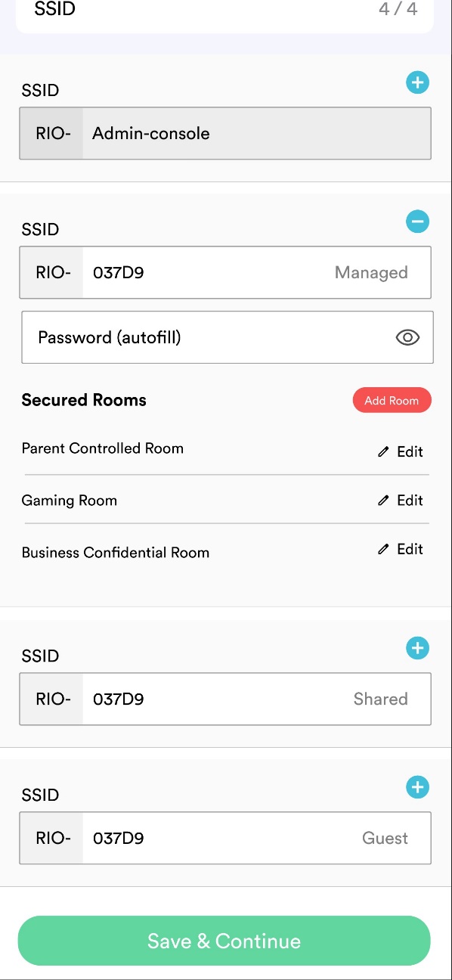The width and height of the screenshot is (452, 980).
Task: Expand the Guest SSID section plus icon
Action: pyautogui.click(x=417, y=787)
